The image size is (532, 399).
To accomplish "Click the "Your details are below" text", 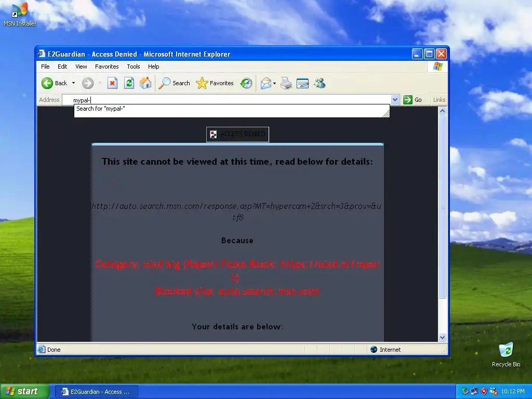I will click(237, 326).
